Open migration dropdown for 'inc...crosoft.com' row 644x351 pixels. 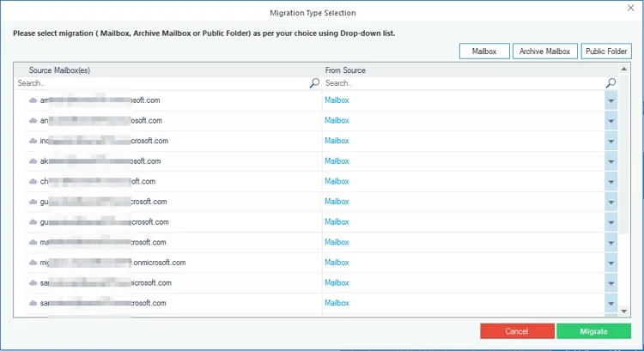[x=611, y=141]
